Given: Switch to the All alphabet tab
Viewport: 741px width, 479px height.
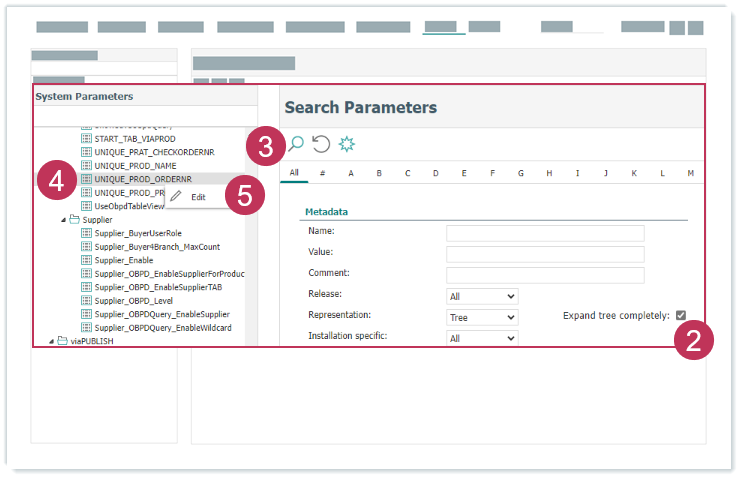Looking at the screenshot, I should coord(294,173).
